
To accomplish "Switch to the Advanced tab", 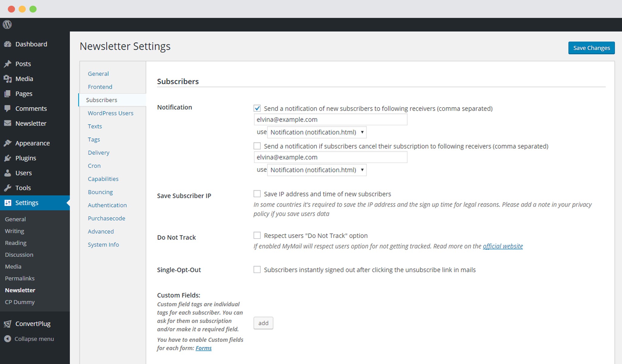I will pos(101,231).
